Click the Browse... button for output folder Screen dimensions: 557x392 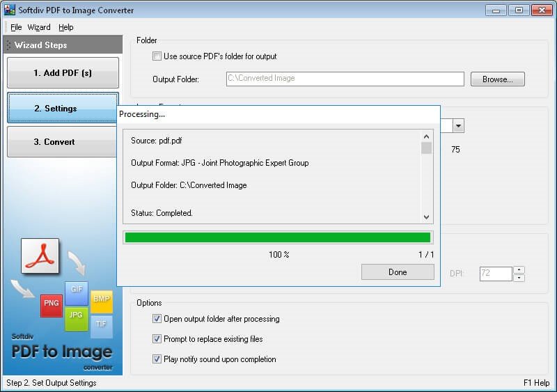point(497,79)
